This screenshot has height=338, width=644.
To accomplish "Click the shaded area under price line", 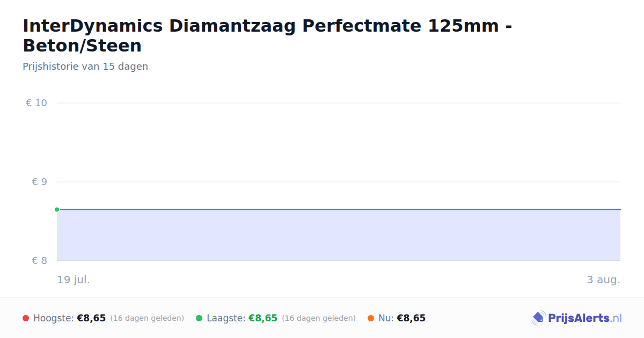I will point(339,235).
